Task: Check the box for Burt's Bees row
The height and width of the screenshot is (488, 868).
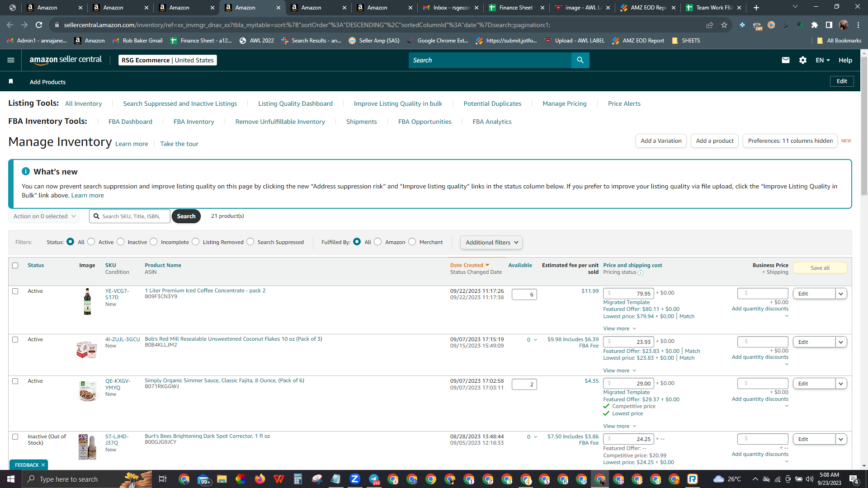Action: coord(15,437)
